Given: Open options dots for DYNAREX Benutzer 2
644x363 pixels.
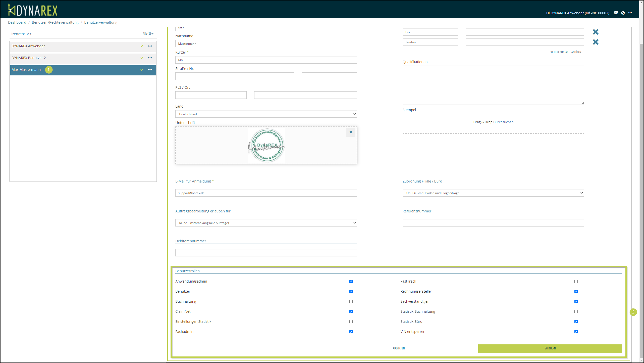Looking at the screenshot, I should 150,58.
